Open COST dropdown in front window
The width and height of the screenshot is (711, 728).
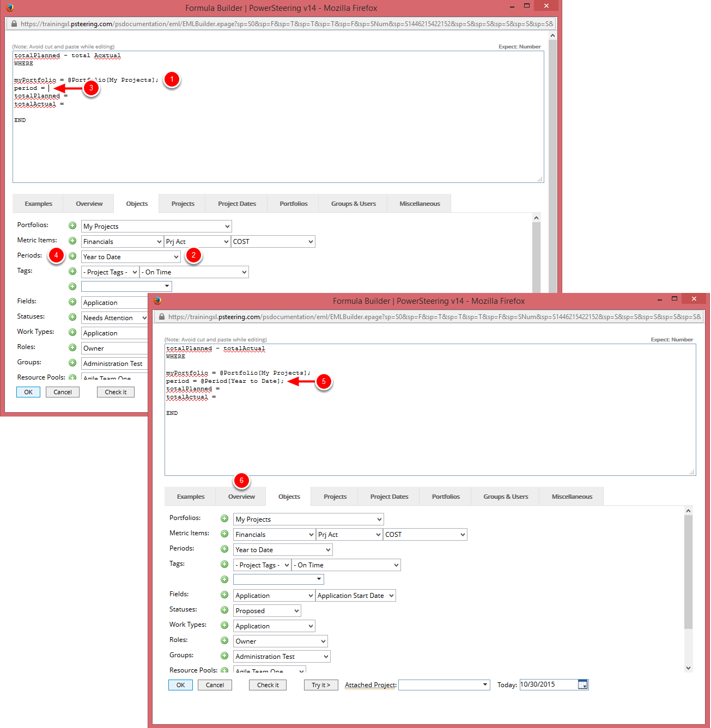coord(426,535)
